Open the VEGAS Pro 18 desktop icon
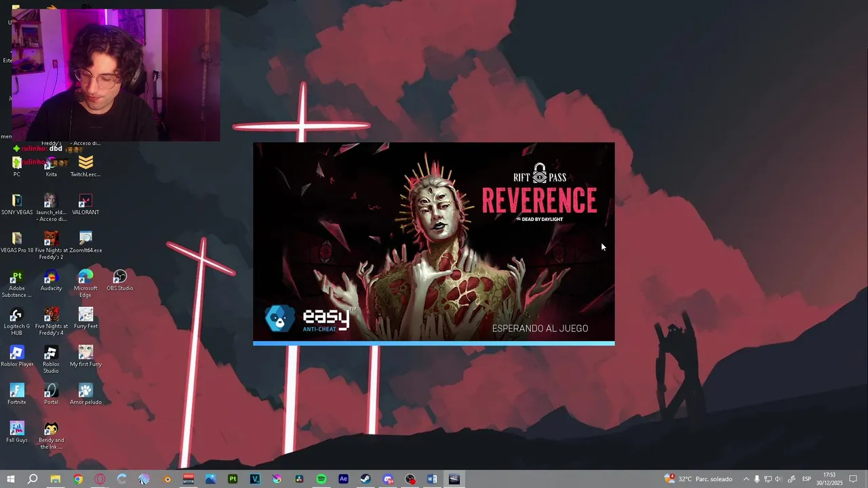Image resolution: width=868 pixels, height=488 pixels. tap(17, 242)
